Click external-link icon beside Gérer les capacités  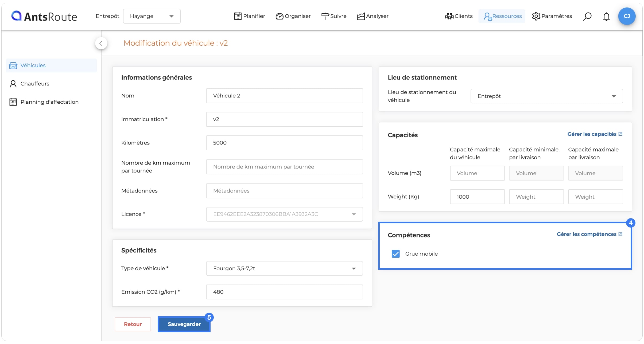pos(620,134)
